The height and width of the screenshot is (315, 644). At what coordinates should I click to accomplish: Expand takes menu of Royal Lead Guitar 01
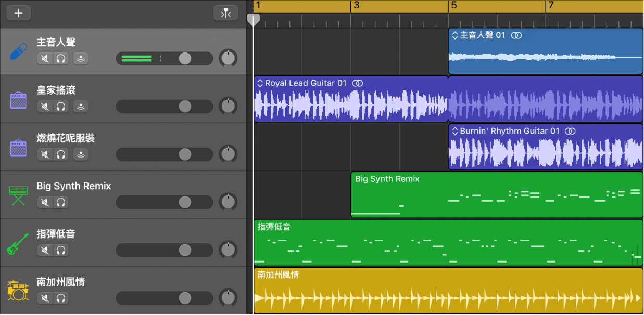pos(259,83)
